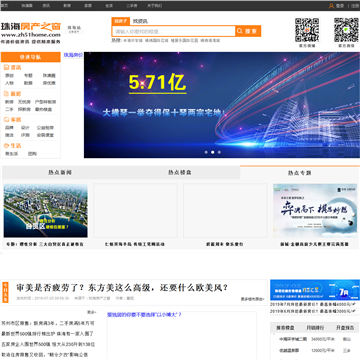The height and width of the screenshot is (360, 360).
Task: Switch to 推荐楼盘 ranking tab
Action: (x=285, y=328)
